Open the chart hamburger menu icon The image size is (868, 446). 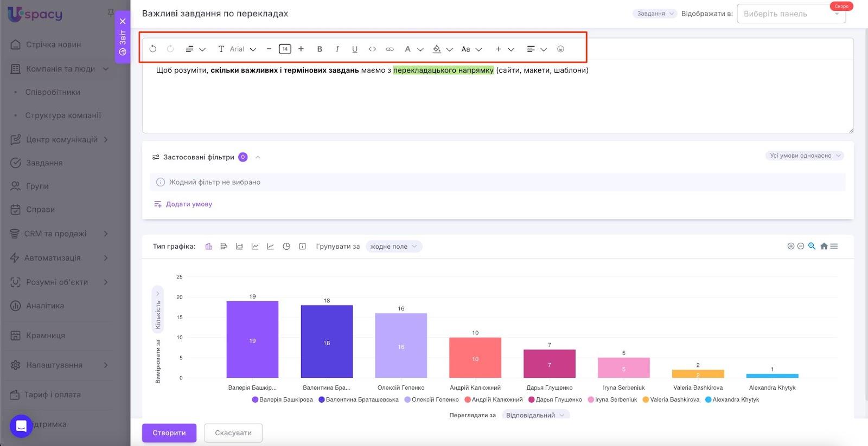tap(834, 246)
